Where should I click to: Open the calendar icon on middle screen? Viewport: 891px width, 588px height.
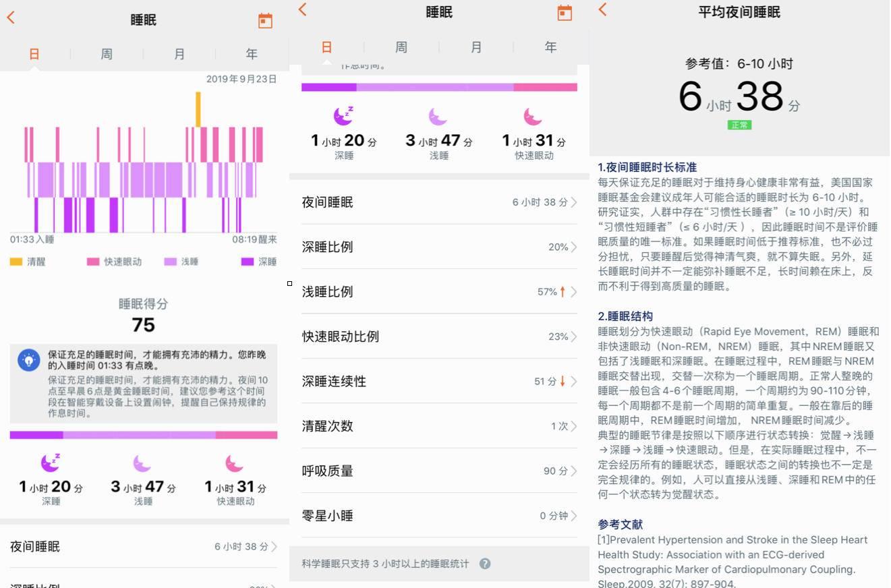pyautogui.click(x=565, y=12)
